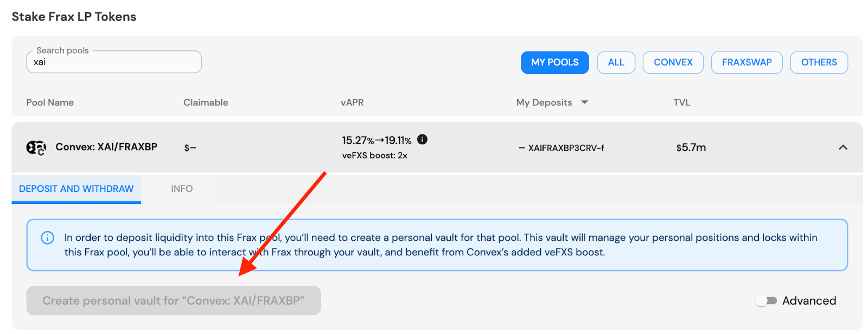Screen dimensions: 868x334
Task: Click the info circle icon in the blue notice
Action: [48, 237]
